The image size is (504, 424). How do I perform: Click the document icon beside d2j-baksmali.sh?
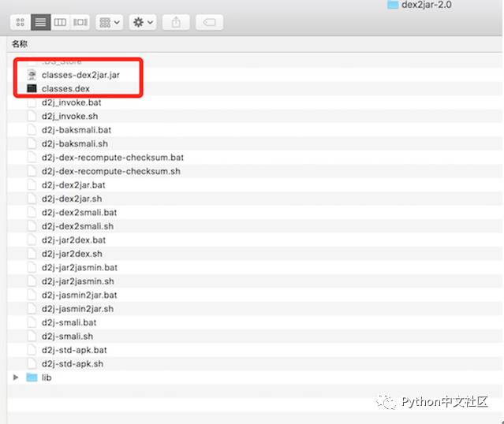coord(32,144)
